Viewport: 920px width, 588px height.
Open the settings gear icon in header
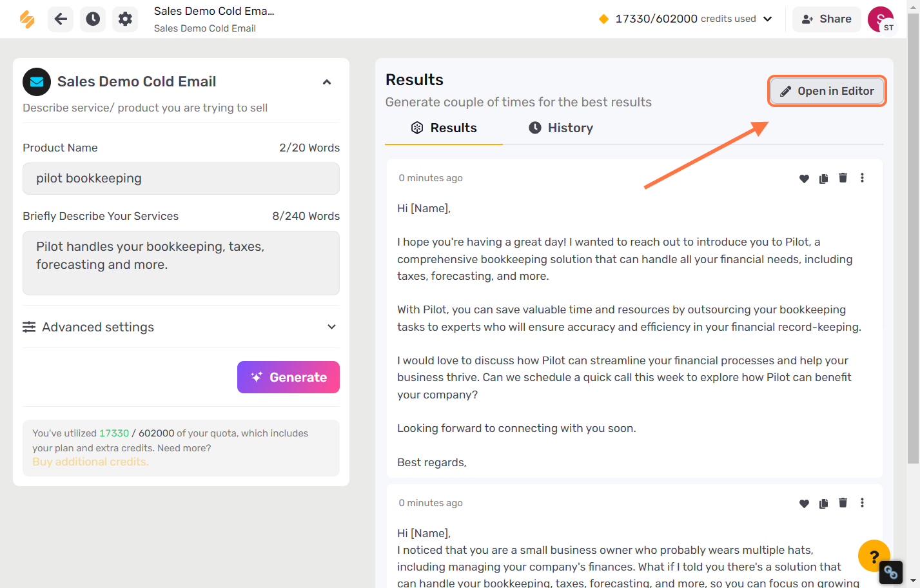(x=125, y=19)
